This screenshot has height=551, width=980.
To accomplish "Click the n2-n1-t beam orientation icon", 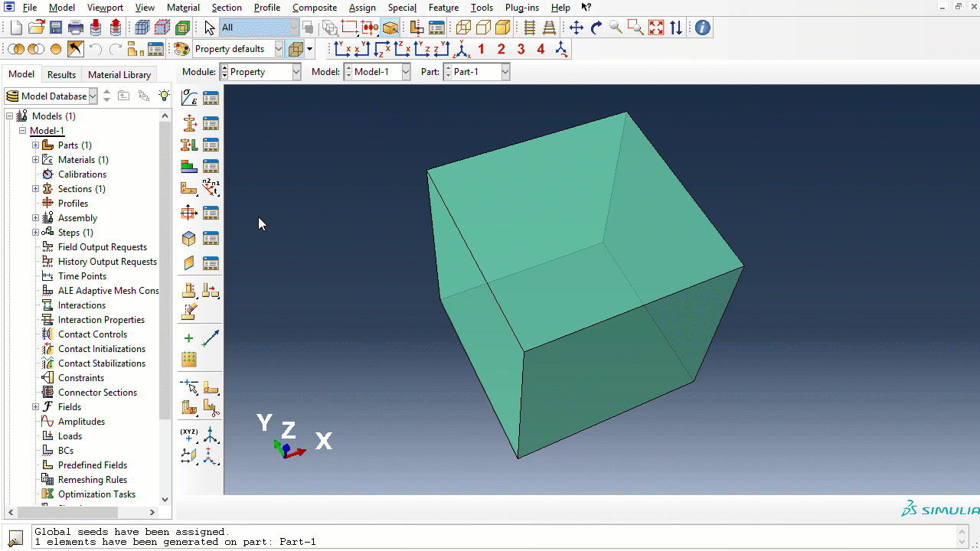I will 211,187.
